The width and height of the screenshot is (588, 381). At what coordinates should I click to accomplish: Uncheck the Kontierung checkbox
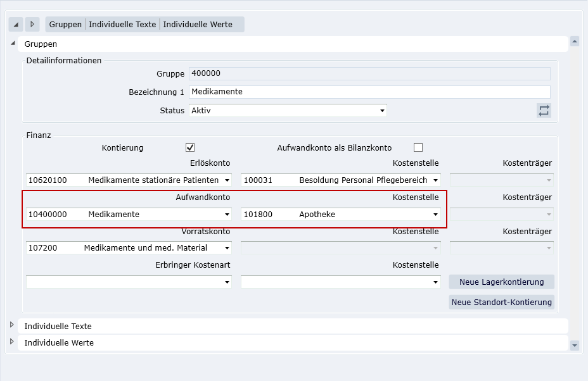190,147
